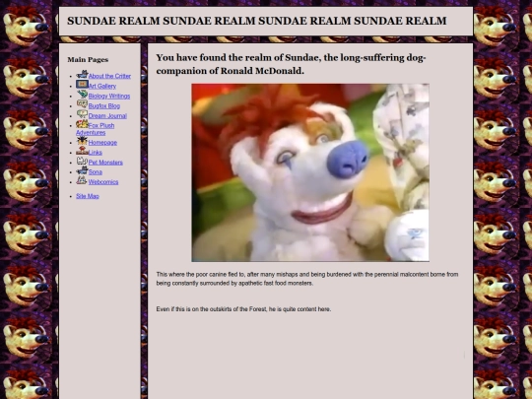
Task: Click the Bugfox Blog icon
Action: [82, 103]
